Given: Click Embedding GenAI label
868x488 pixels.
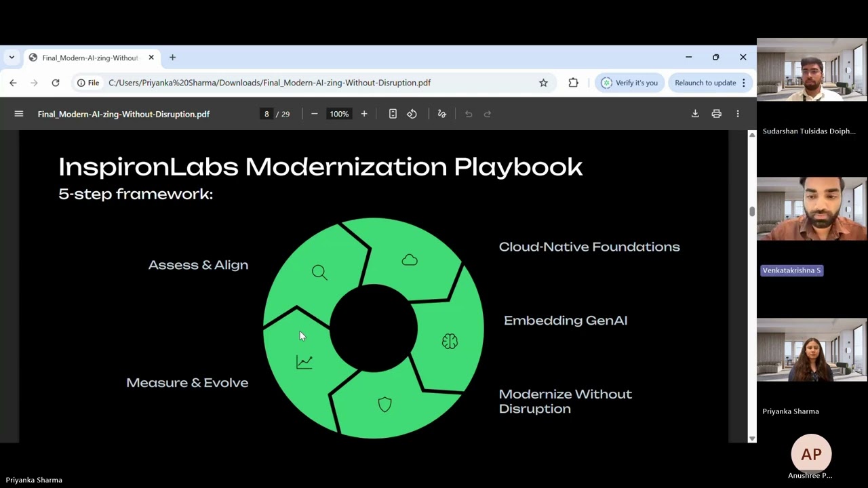Looking at the screenshot, I should coord(566,320).
